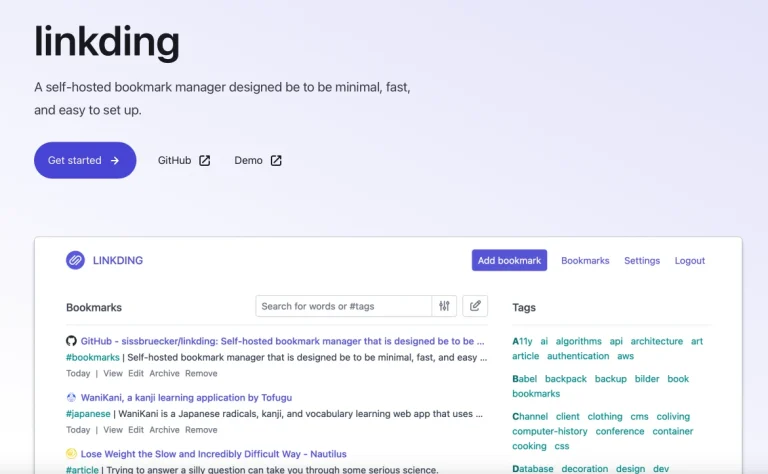Select the #bookmarks tag
This screenshot has height=474, width=768.
[x=93, y=357]
